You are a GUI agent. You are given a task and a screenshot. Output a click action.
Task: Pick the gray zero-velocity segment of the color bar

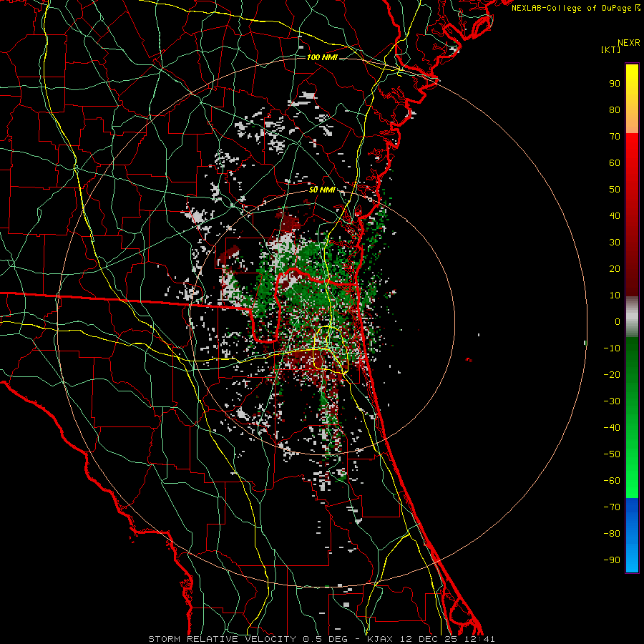(632, 317)
